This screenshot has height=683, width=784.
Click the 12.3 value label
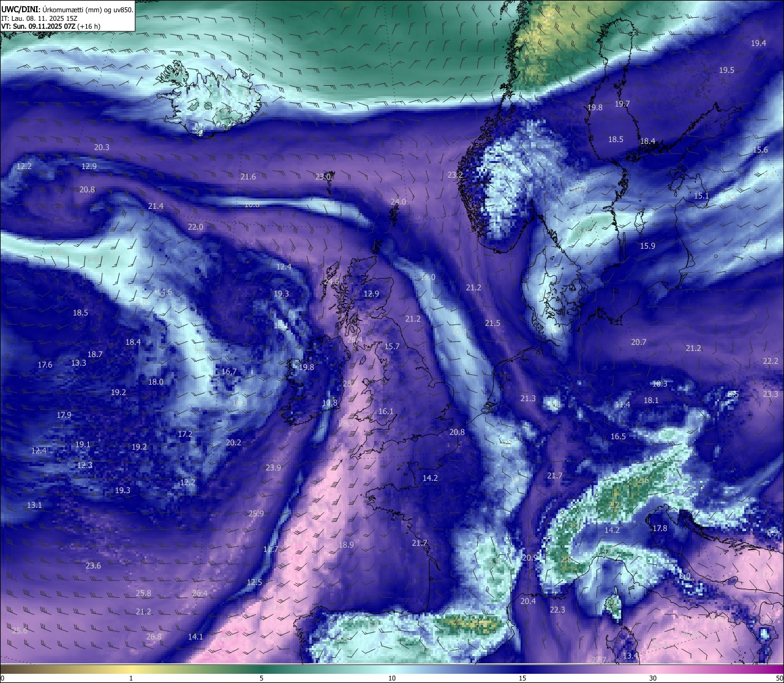(85, 466)
